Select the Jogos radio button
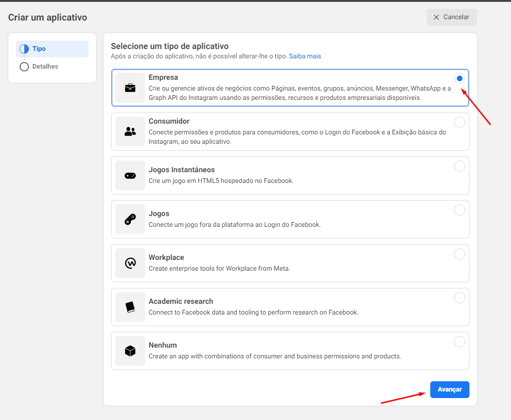 [460, 210]
